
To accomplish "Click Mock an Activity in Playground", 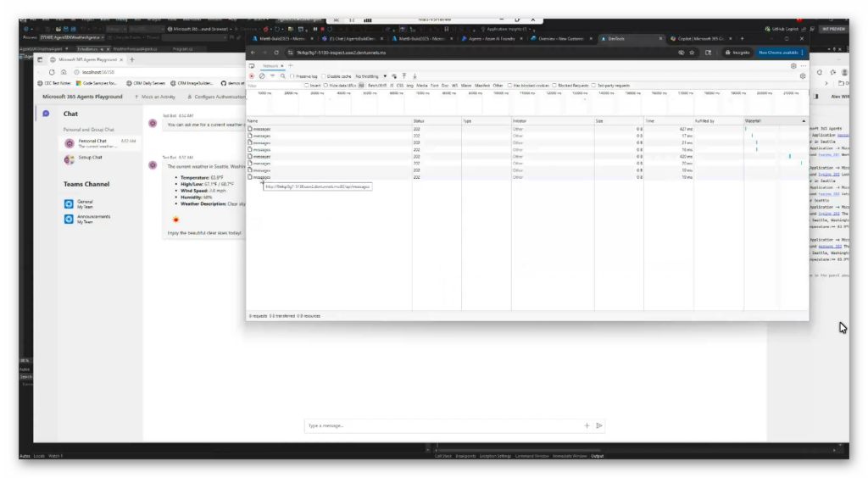I will click(x=156, y=97).
